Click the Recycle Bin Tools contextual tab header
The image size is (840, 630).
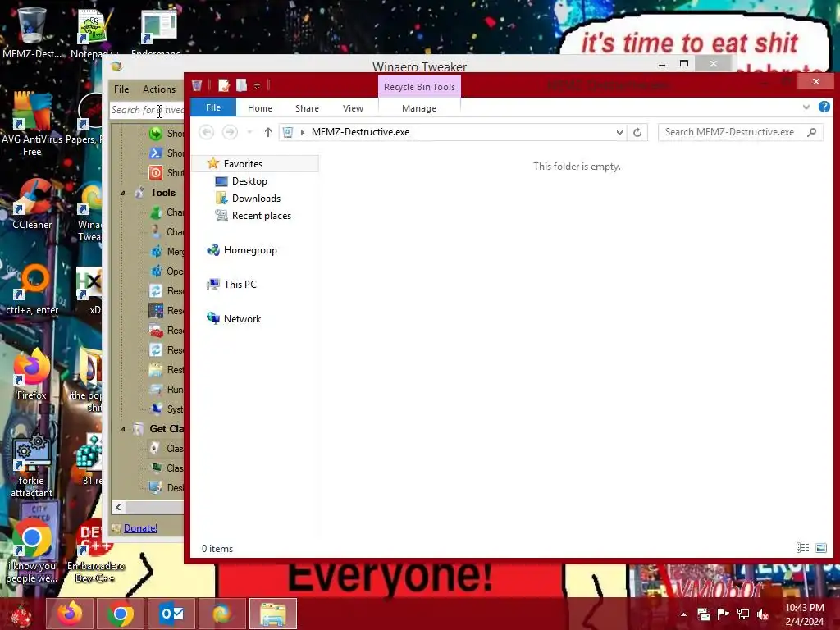[x=419, y=87]
